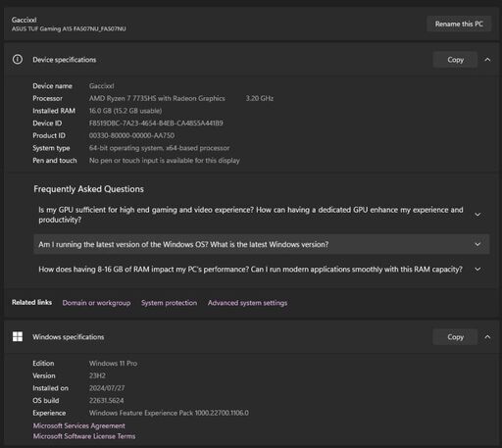Select the 64-bit operating system text
Image resolution: width=502 pixels, height=448 pixels.
pos(159,148)
